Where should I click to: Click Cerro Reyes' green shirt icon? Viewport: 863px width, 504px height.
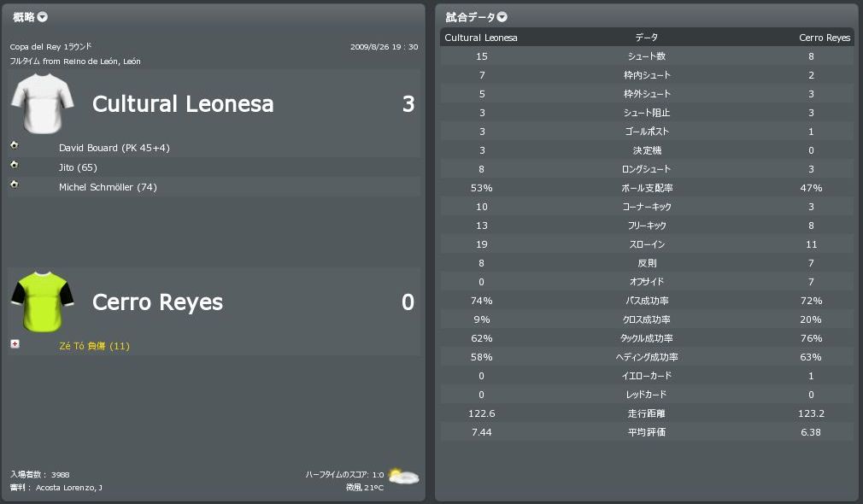pos(43,302)
